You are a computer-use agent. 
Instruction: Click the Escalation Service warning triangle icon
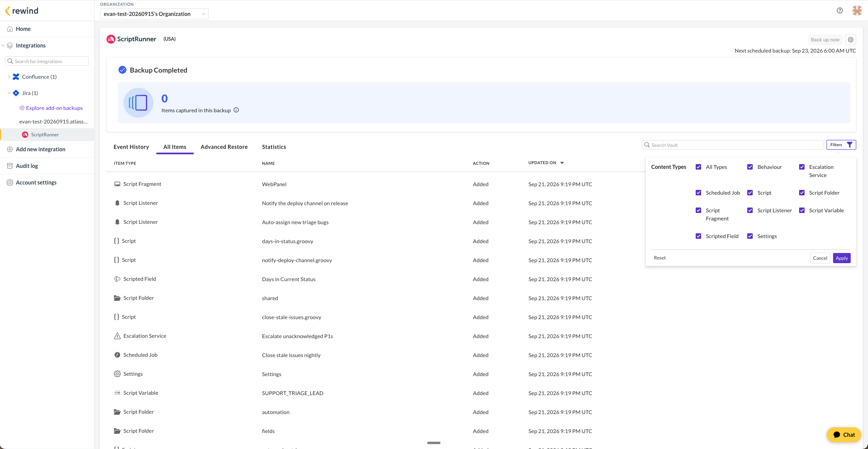coord(117,336)
